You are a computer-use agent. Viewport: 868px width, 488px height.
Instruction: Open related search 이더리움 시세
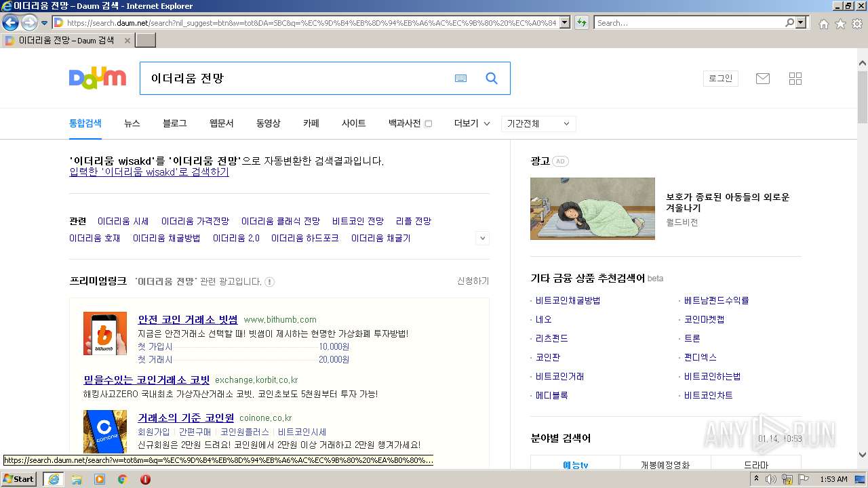pos(123,222)
